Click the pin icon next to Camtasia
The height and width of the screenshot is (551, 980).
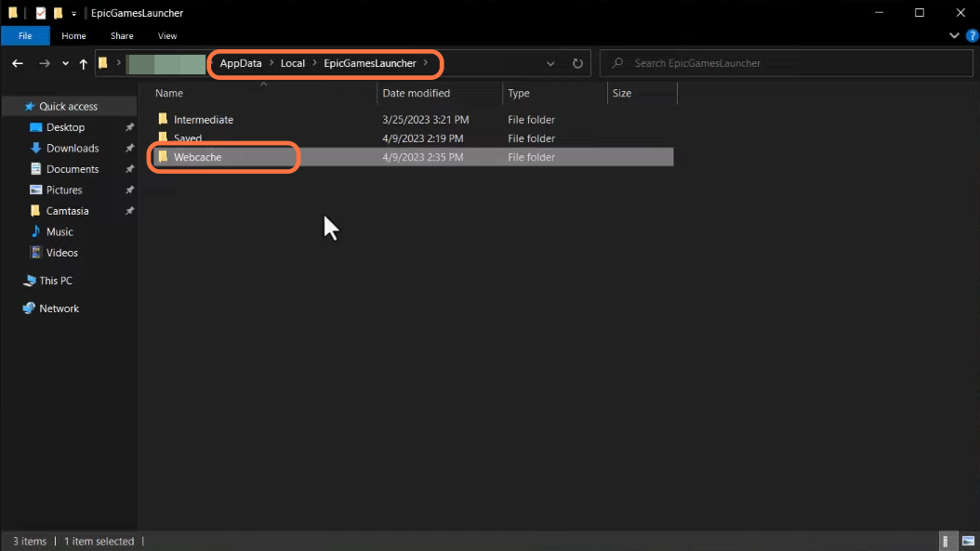(129, 211)
